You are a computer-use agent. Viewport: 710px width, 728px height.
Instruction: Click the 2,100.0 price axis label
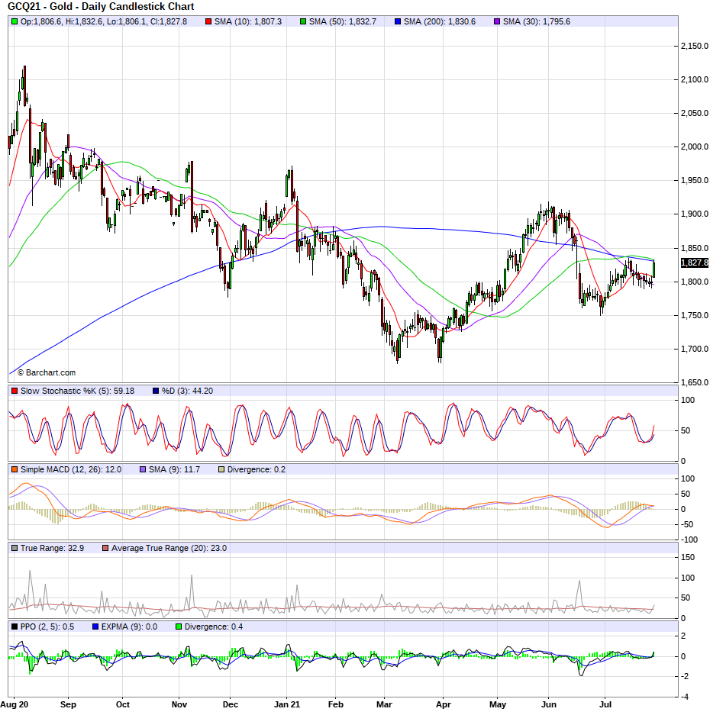695,79
